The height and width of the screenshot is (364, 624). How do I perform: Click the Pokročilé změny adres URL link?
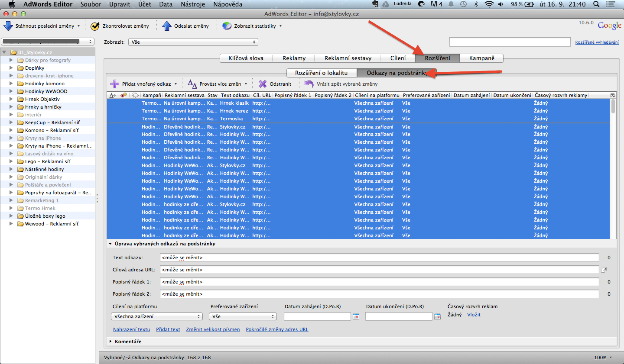(277, 329)
